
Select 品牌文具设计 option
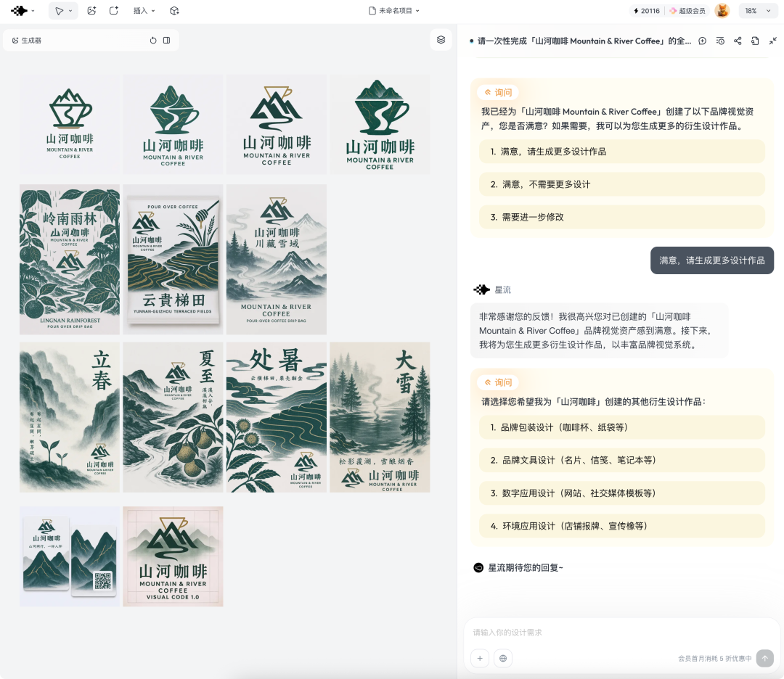621,460
